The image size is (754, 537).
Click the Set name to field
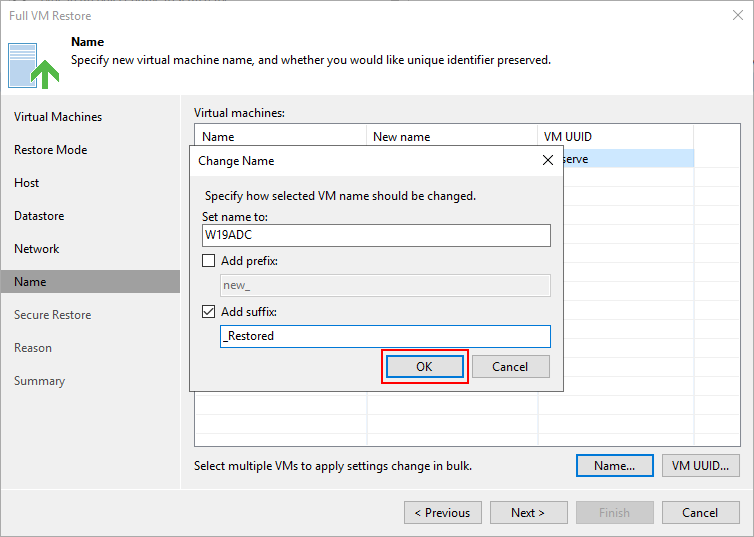[x=376, y=236]
